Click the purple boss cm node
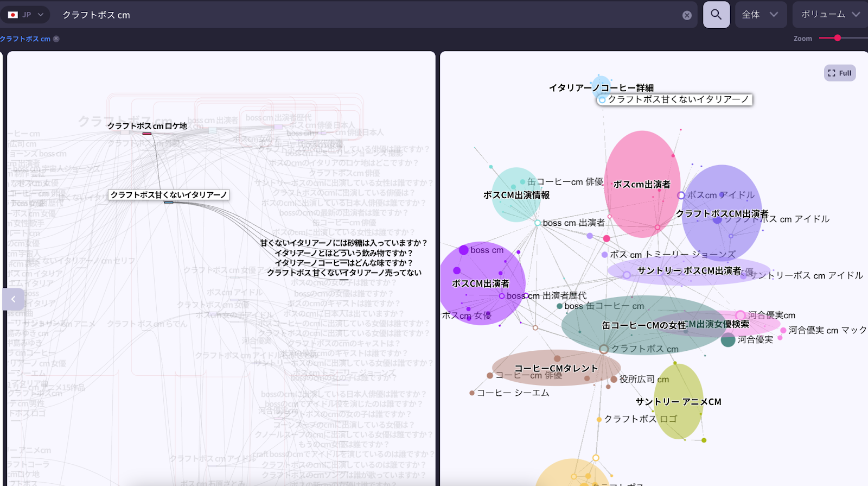Viewport: 868px width, 486px height. [481, 250]
